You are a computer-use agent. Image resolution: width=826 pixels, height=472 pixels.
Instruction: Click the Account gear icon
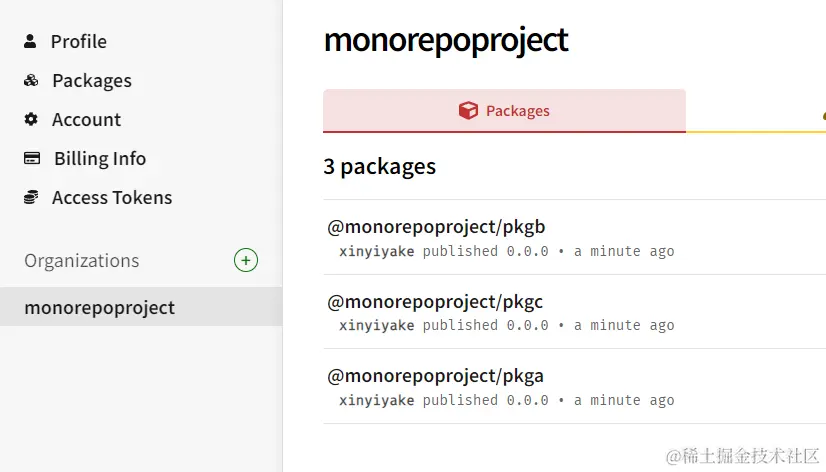click(x=31, y=119)
